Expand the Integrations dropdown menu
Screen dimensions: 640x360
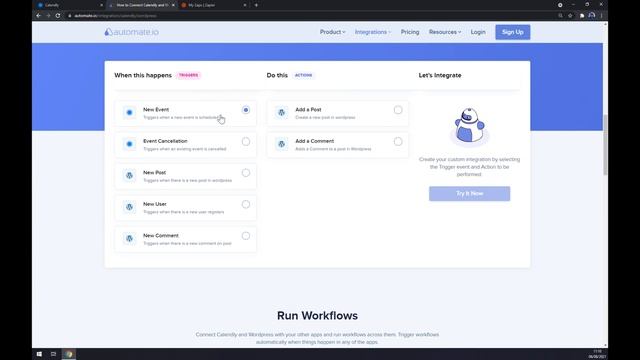(373, 32)
